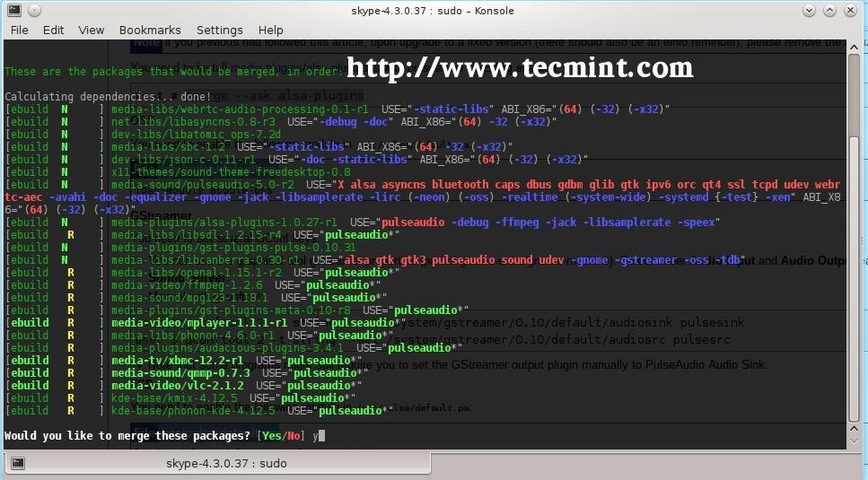Open the Settings menu
868x480 pixels.
220,30
